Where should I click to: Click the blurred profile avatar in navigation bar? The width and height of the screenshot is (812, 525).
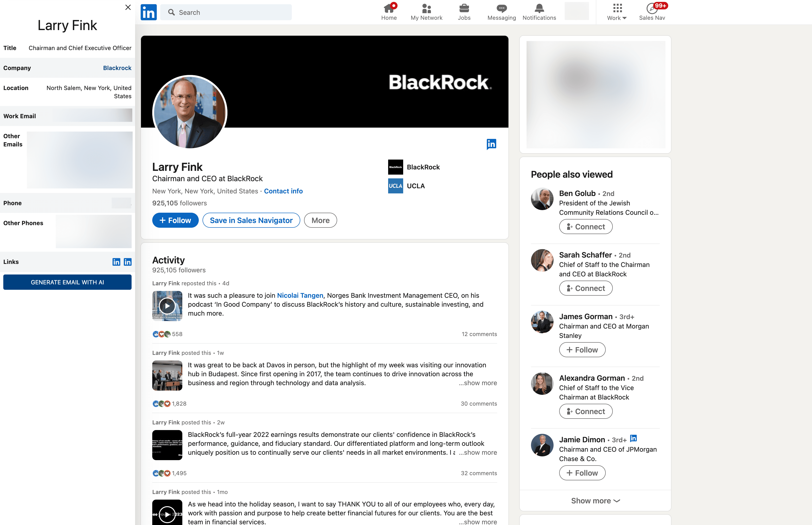coord(577,11)
